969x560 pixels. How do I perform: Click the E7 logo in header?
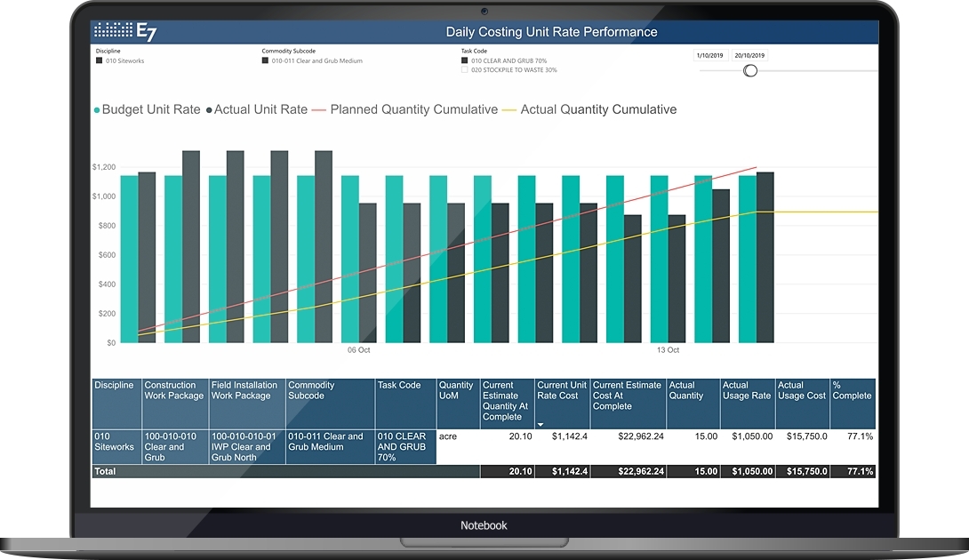tap(125, 32)
